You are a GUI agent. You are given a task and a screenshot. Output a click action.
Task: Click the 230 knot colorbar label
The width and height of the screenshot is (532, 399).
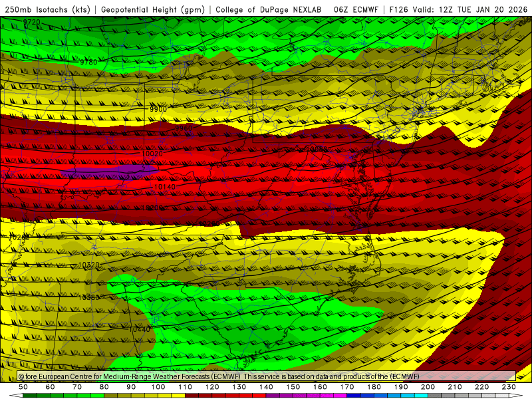click(509, 387)
